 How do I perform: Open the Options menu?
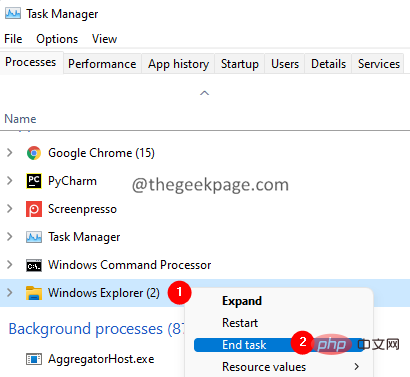[x=57, y=39]
